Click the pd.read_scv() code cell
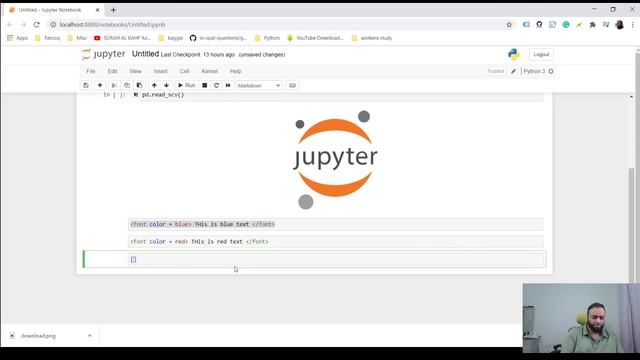 tap(342, 96)
